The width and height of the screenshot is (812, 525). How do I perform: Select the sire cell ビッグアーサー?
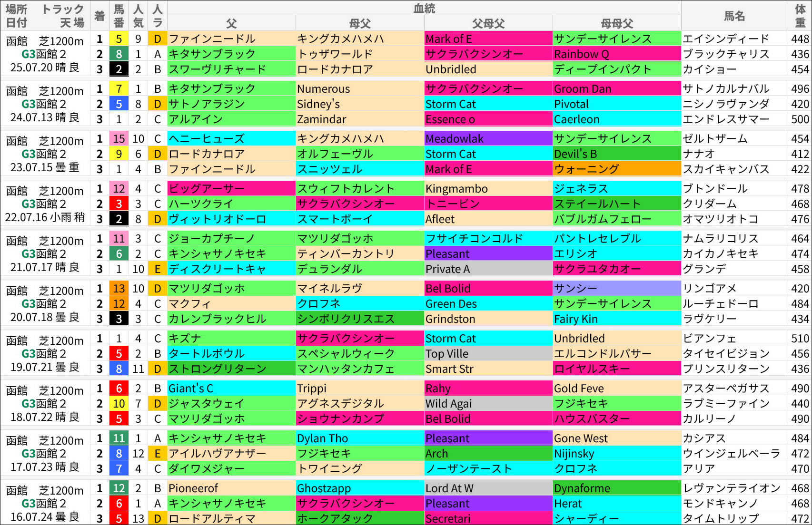pyautogui.click(x=231, y=188)
